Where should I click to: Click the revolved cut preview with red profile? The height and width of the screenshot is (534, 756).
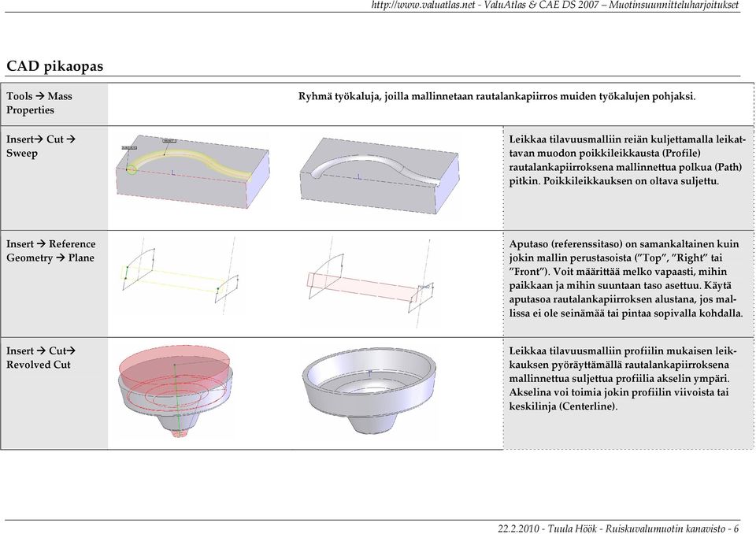pyautogui.click(x=176, y=390)
